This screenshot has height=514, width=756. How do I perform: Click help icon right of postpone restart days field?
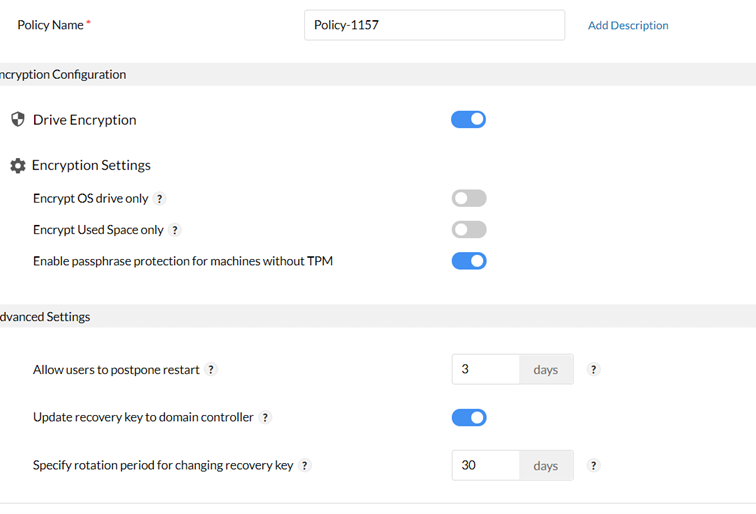(593, 370)
